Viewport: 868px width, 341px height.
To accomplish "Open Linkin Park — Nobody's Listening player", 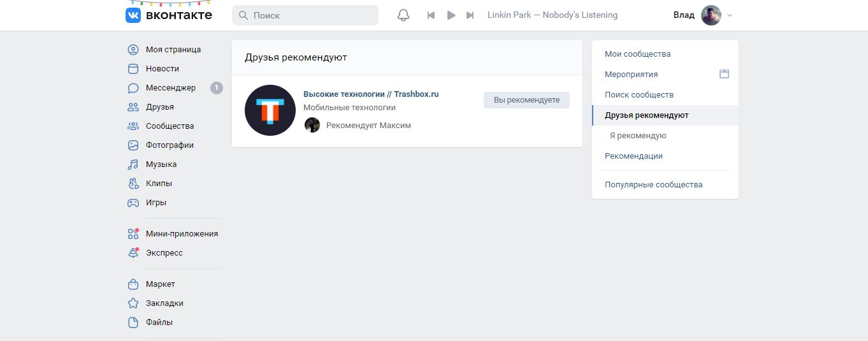I will click(x=553, y=15).
